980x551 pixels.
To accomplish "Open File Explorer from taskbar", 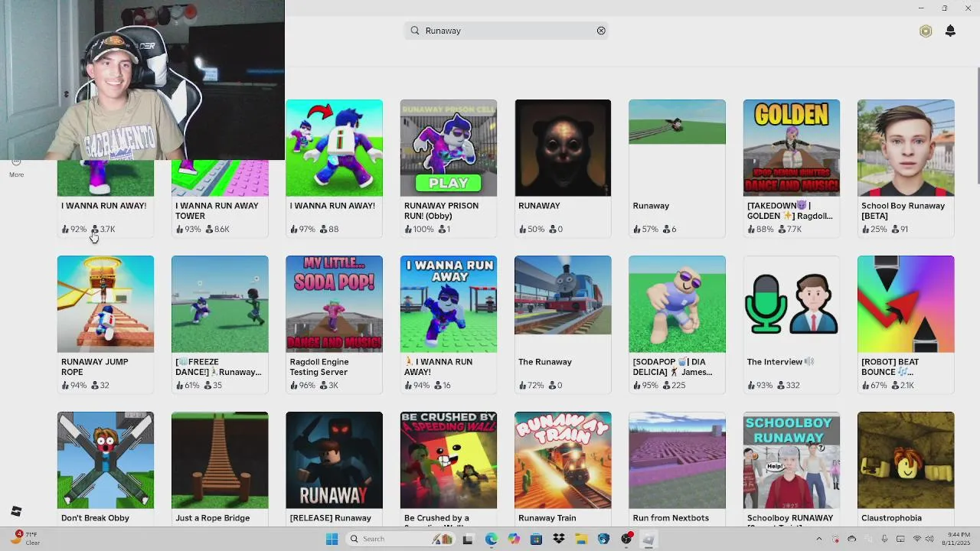I will pos(581,539).
